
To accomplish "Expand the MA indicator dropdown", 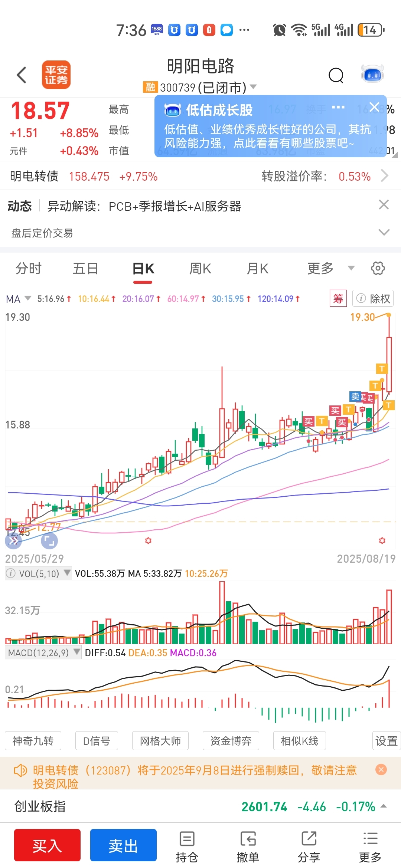I will coord(19,299).
